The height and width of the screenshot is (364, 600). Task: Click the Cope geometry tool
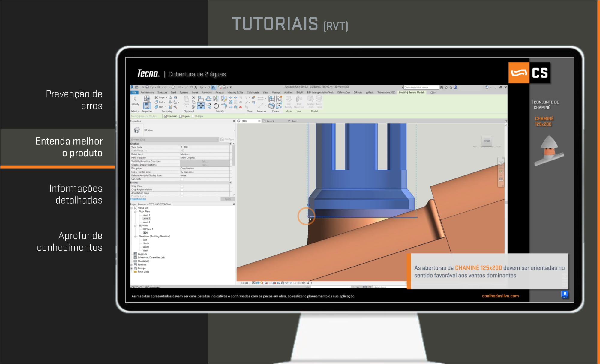click(160, 97)
